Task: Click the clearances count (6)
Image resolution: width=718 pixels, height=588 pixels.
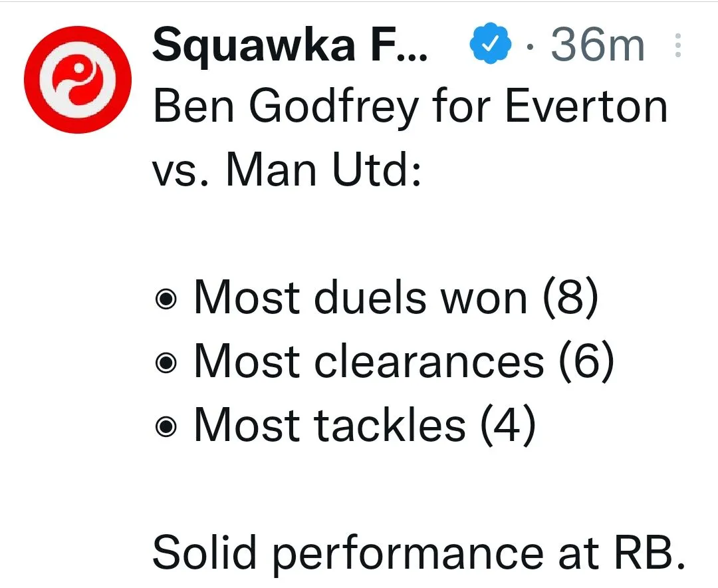Action: point(586,362)
